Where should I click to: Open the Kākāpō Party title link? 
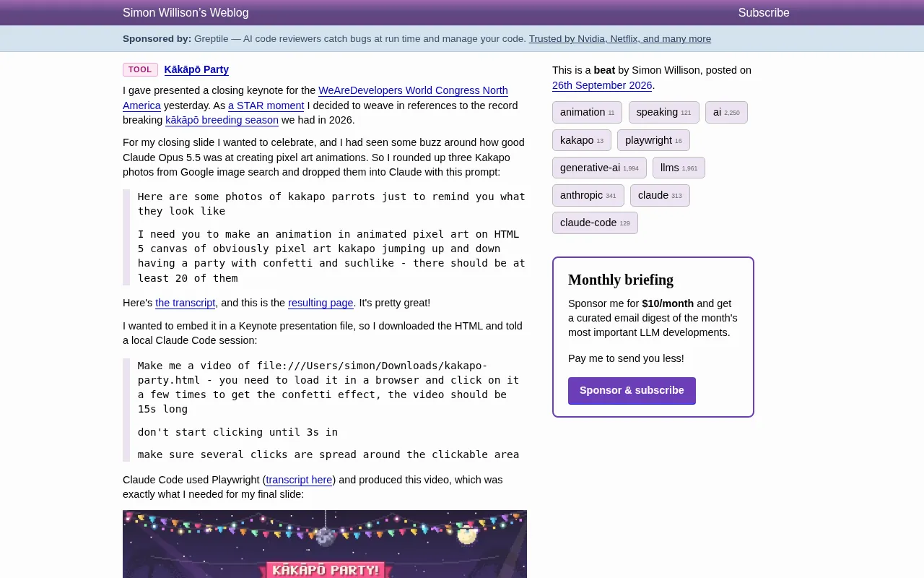(196, 69)
